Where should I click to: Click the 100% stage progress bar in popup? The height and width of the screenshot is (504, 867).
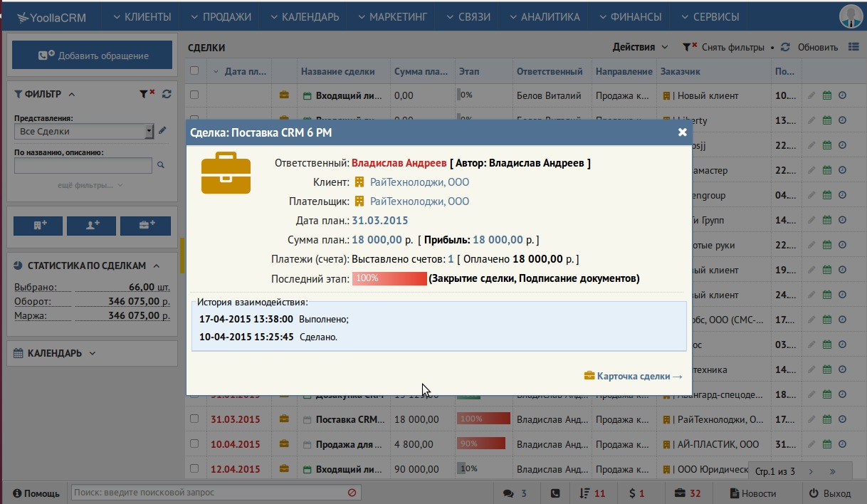(389, 278)
